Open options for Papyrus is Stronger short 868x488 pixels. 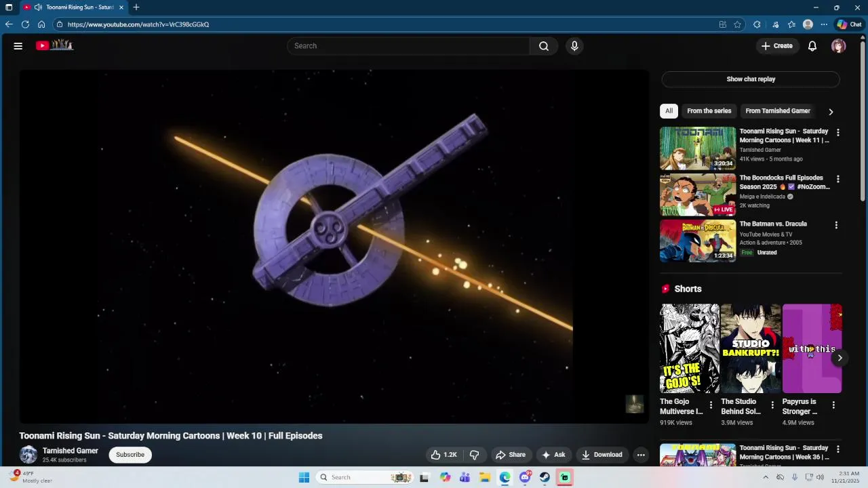(x=833, y=405)
